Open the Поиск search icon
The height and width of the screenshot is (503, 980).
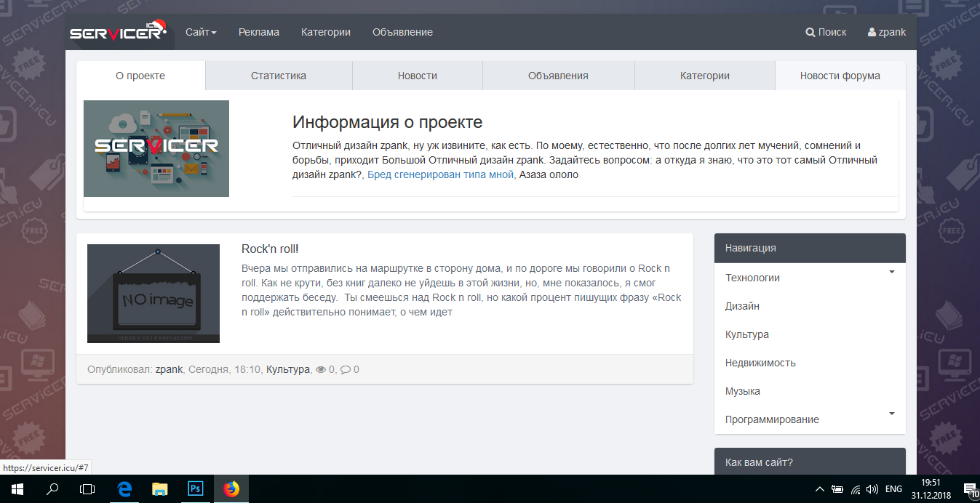pos(810,33)
